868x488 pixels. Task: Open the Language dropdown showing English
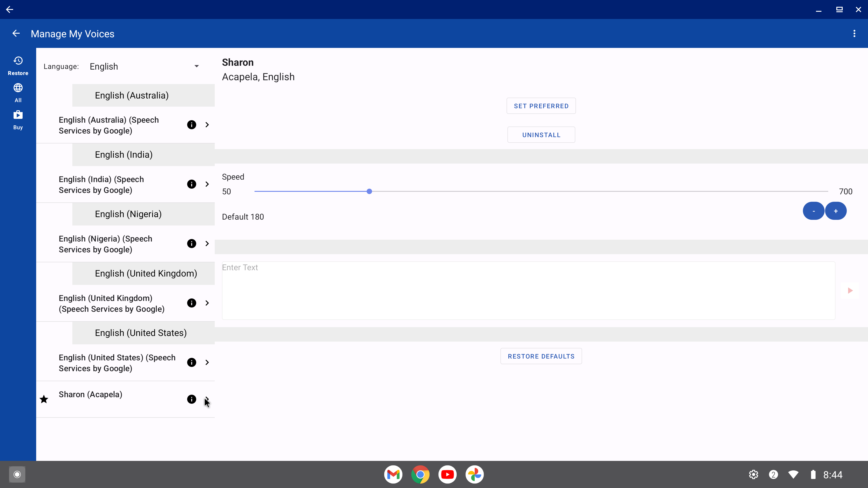pos(145,66)
